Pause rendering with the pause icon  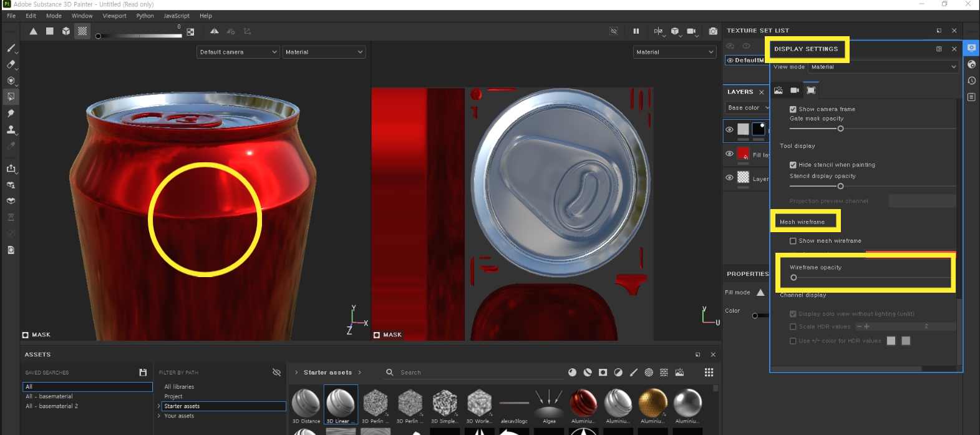click(636, 31)
